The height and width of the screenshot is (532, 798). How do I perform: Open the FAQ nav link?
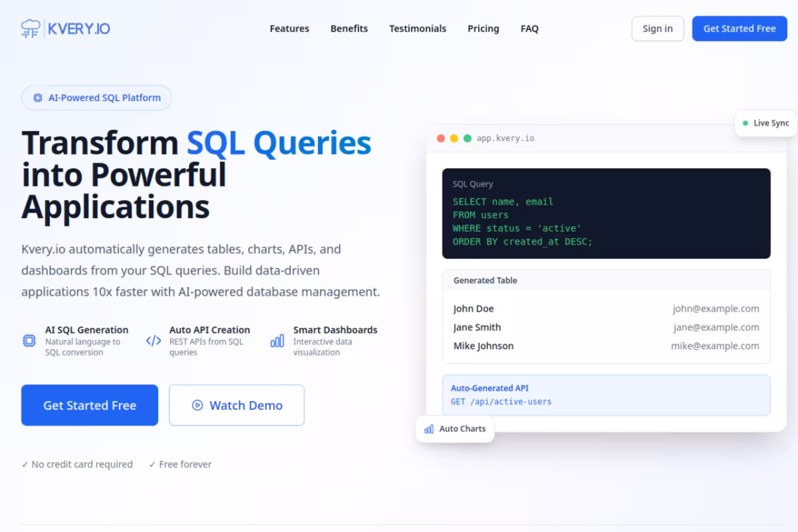tap(529, 29)
